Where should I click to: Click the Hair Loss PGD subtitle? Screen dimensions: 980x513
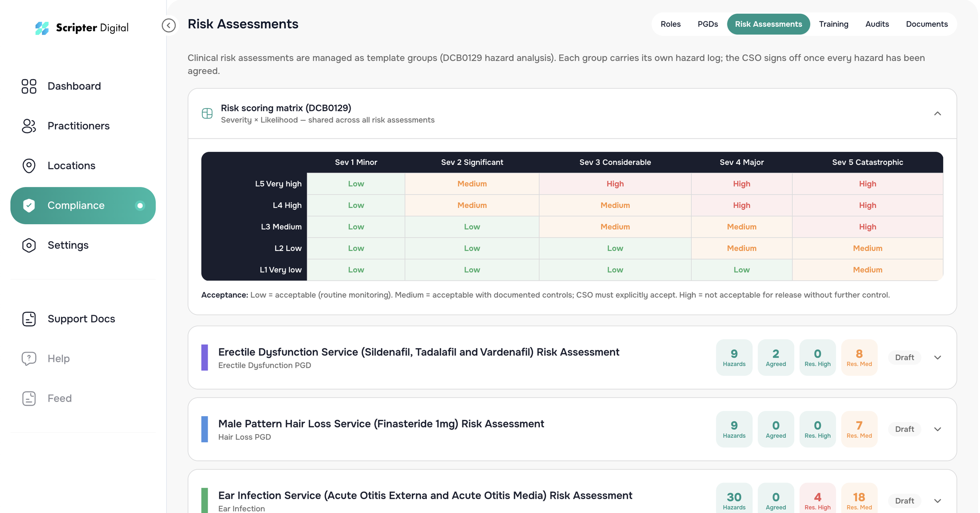(x=245, y=437)
